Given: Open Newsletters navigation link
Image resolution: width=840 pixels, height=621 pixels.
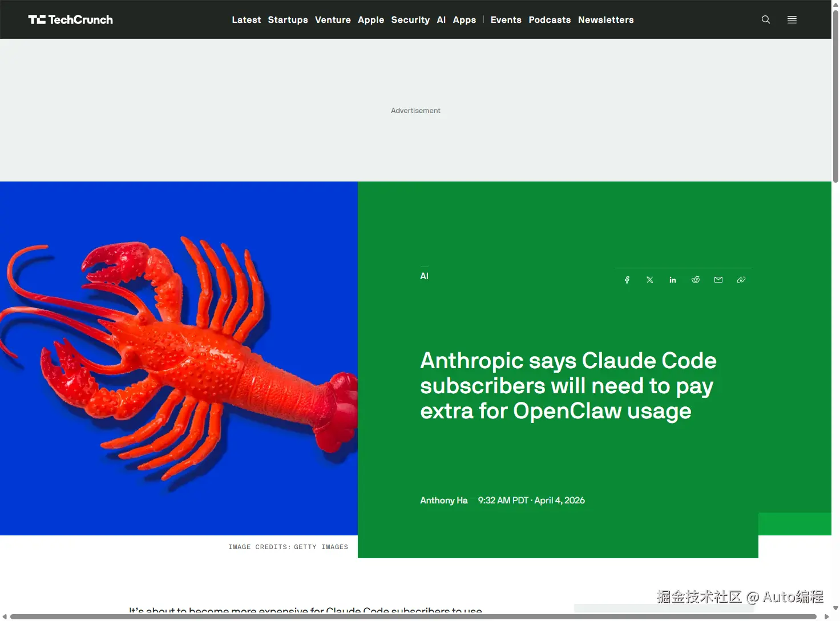Looking at the screenshot, I should click(605, 19).
